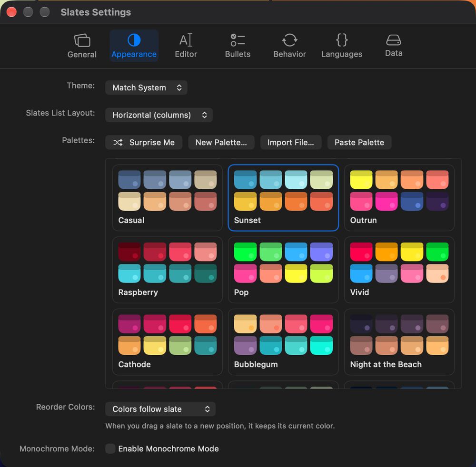The image size is (476, 467).
Task: Click the drag-position description text under Reorder Colors
Action: click(220, 426)
